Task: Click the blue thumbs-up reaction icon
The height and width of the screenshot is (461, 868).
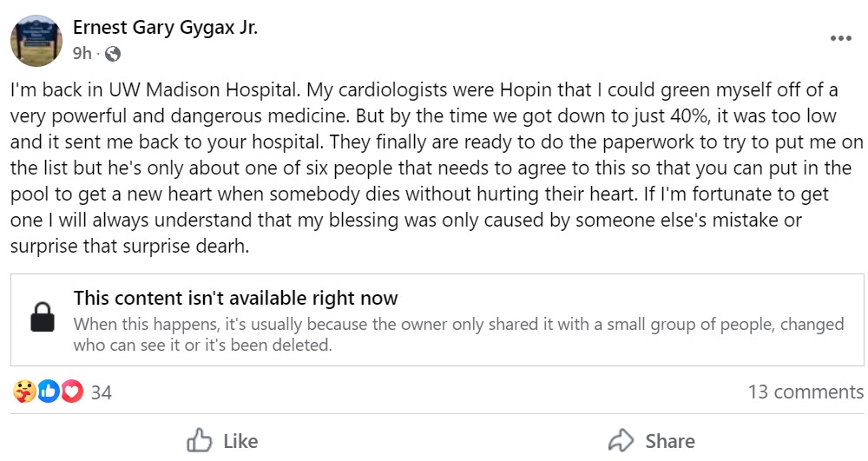Action: coord(48,392)
